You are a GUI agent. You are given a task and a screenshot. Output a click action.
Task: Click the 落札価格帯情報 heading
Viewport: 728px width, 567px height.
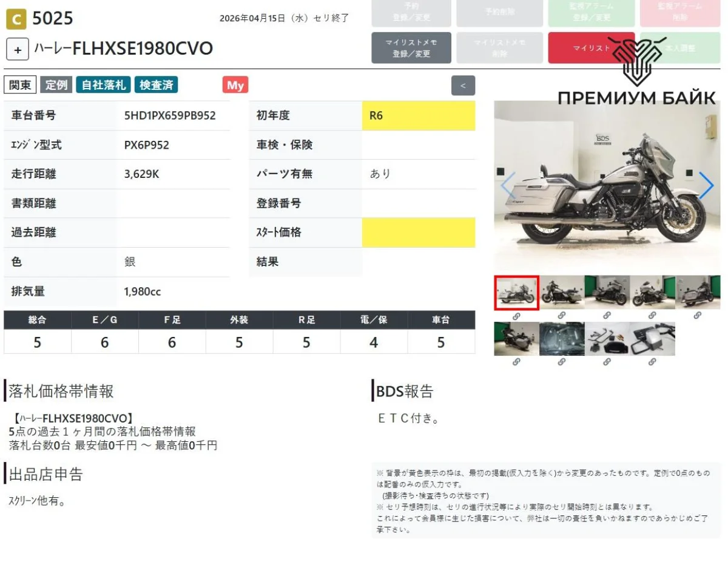point(61,392)
